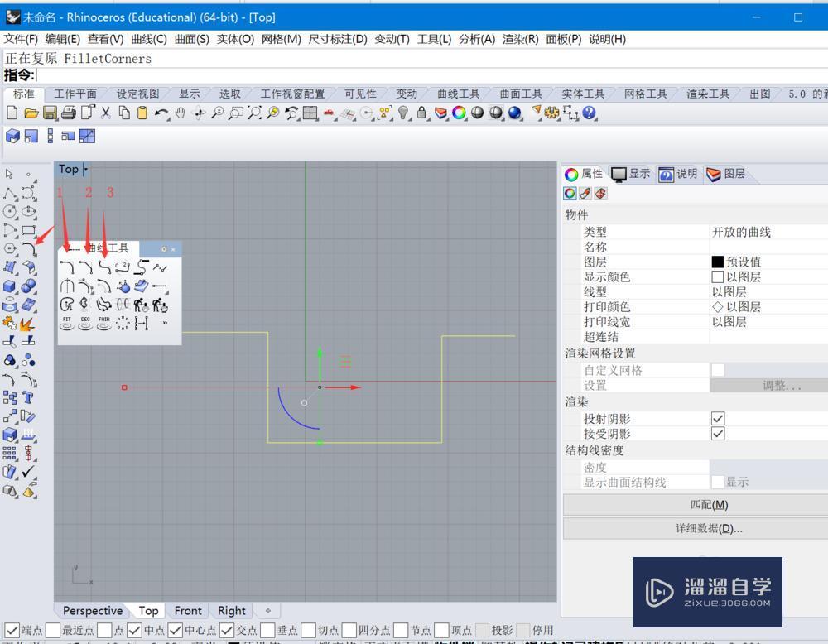Switch to the Right viewport tab
The width and height of the screenshot is (828, 644).
(x=231, y=611)
